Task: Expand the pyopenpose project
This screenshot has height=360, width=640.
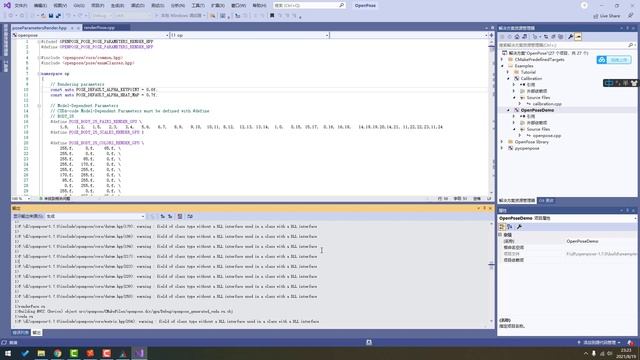Action: 502,149
